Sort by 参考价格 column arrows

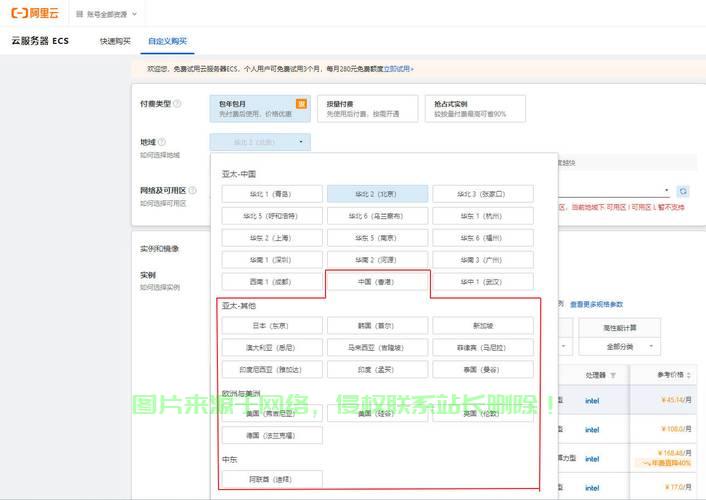click(x=689, y=375)
